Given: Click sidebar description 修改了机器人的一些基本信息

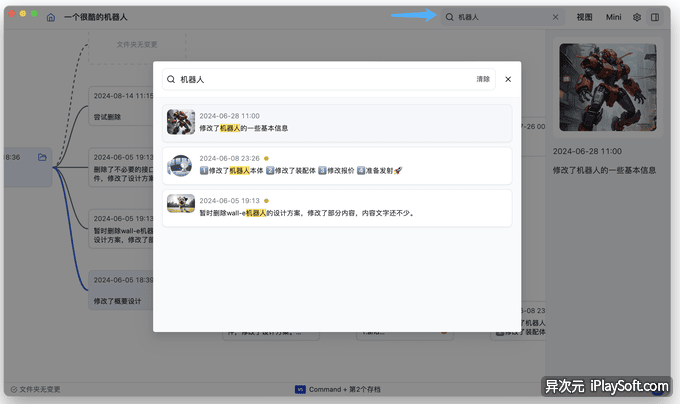Looking at the screenshot, I should coord(604,170).
